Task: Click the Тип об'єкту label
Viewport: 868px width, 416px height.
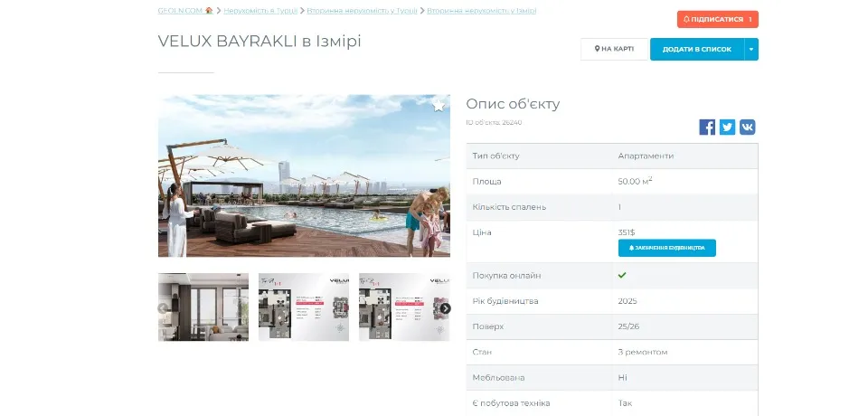Action: [x=496, y=156]
